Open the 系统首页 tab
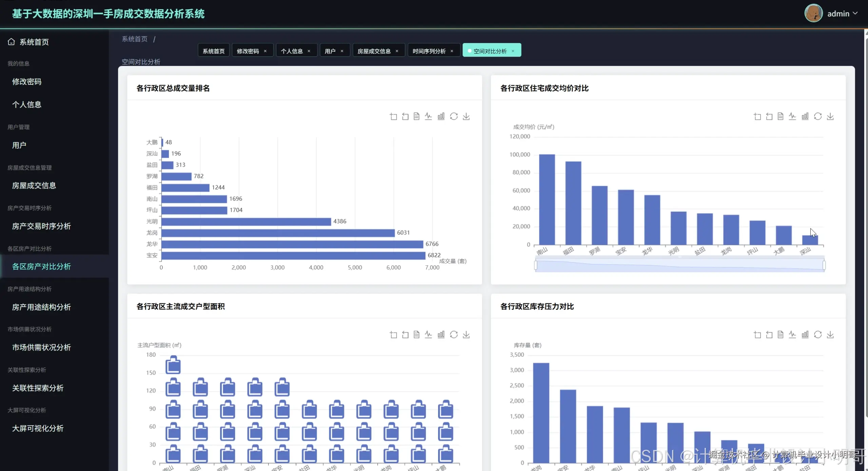 [214, 51]
